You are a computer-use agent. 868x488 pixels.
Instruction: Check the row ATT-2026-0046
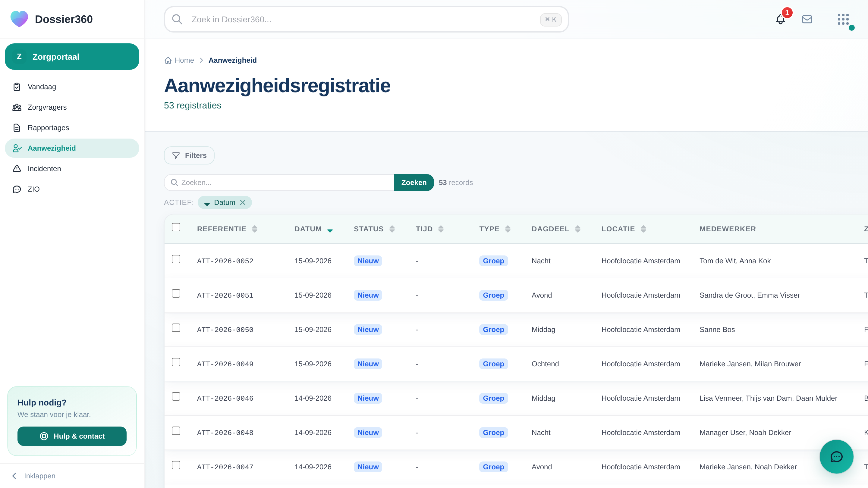pos(176,396)
